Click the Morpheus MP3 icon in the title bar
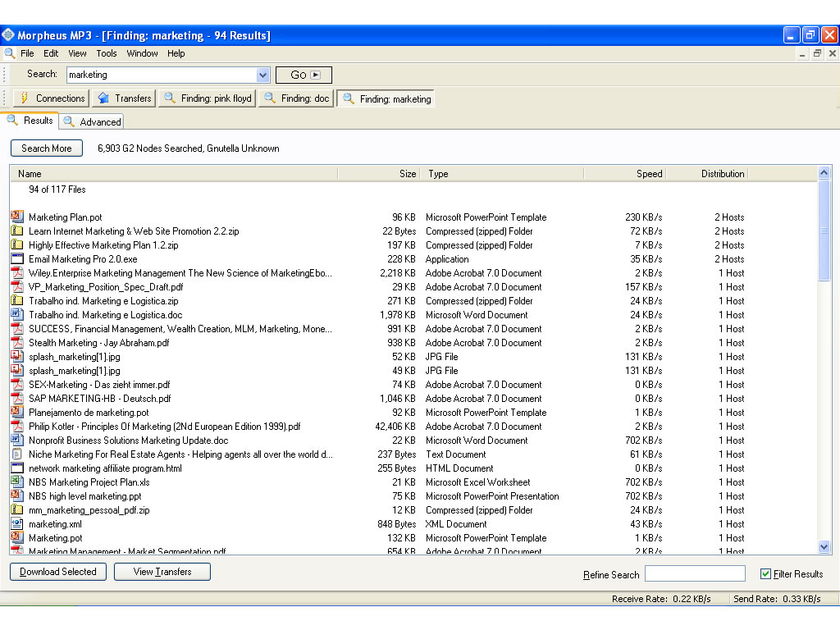Screen dimensions: 840x630 tap(8, 34)
